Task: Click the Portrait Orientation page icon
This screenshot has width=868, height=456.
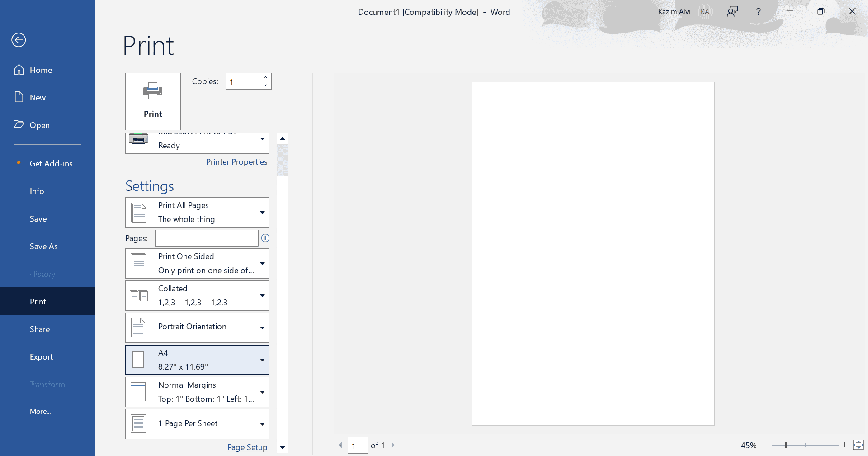Action: tap(138, 328)
